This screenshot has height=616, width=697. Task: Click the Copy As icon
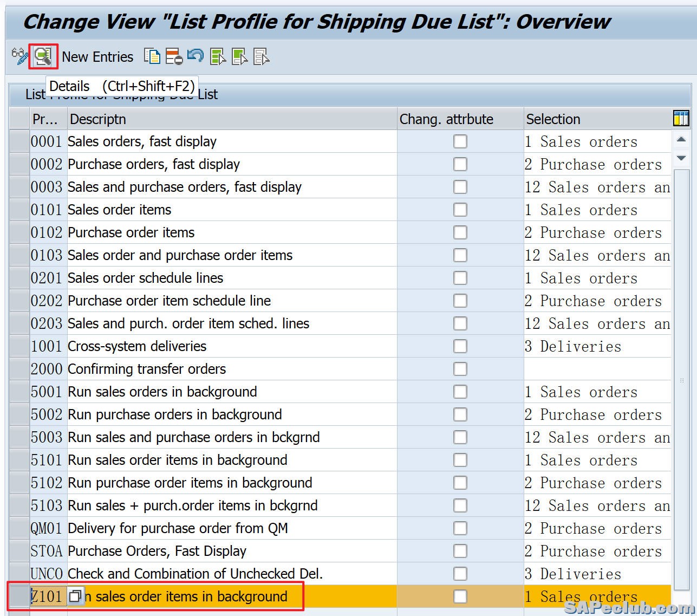(x=152, y=56)
